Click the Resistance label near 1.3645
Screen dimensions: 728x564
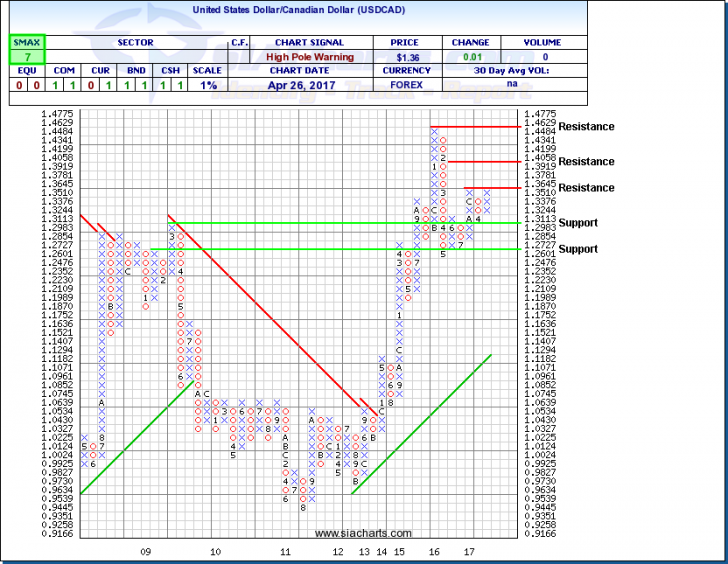[586, 188]
